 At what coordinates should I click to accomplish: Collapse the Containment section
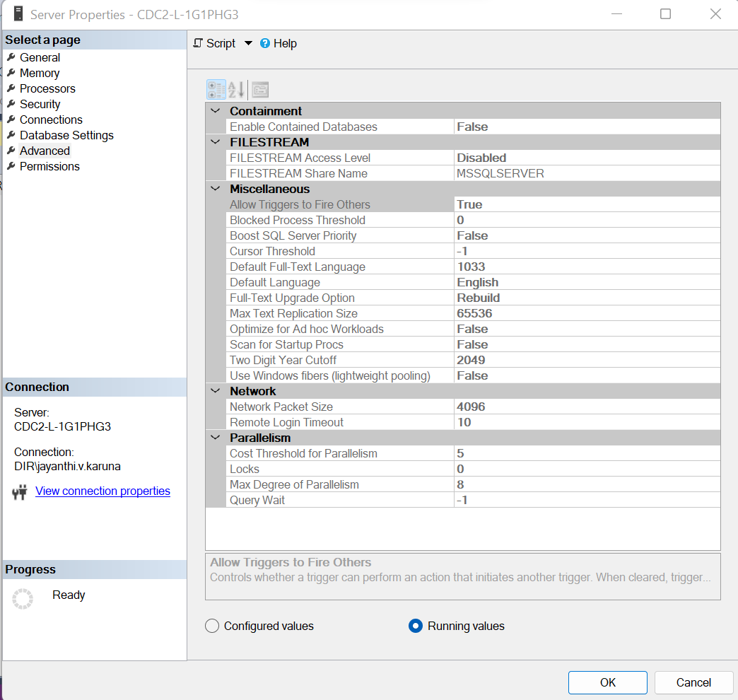click(x=216, y=111)
